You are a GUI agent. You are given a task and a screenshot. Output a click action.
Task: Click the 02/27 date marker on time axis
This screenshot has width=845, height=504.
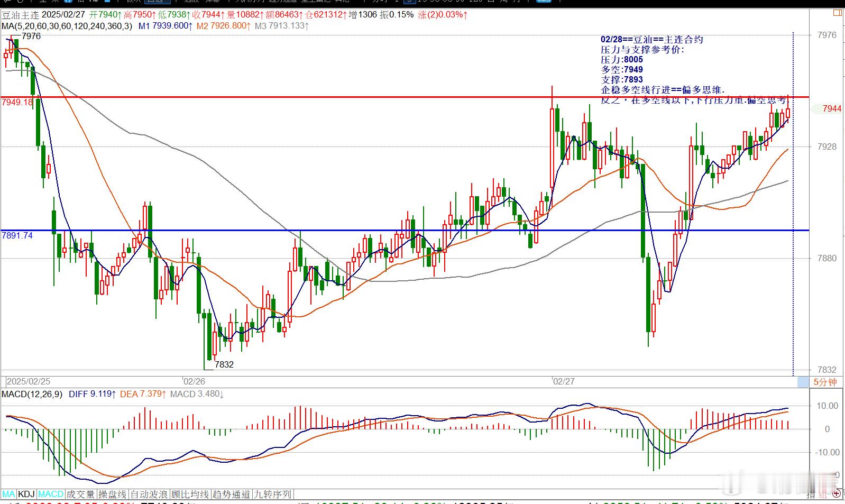pyautogui.click(x=563, y=381)
